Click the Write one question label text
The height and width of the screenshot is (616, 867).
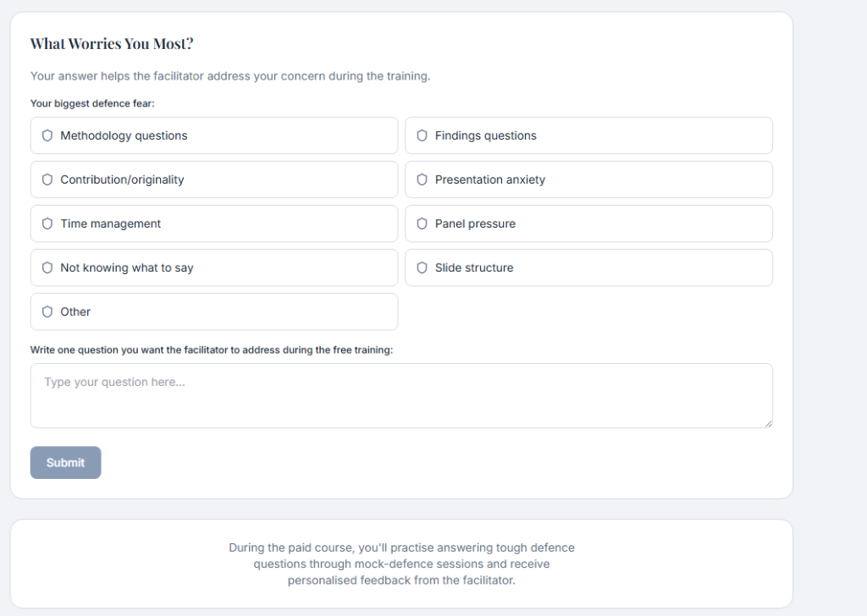click(x=212, y=349)
